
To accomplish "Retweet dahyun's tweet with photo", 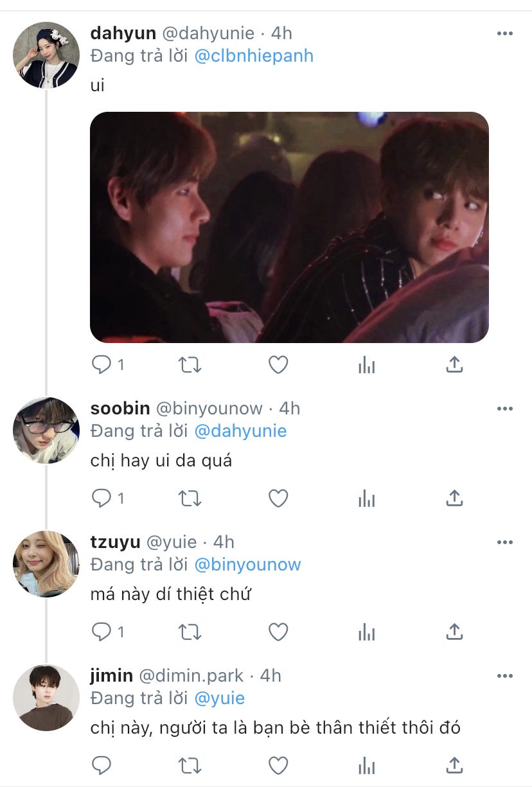I will click(189, 365).
